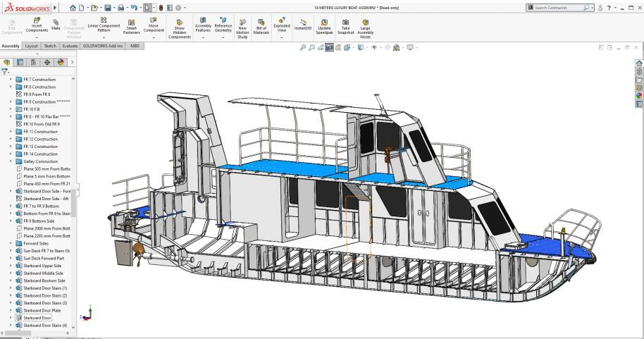Click the feature tree filter icon
Image resolution: width=644 pixels, height=339 pixels.
(4, 71)
